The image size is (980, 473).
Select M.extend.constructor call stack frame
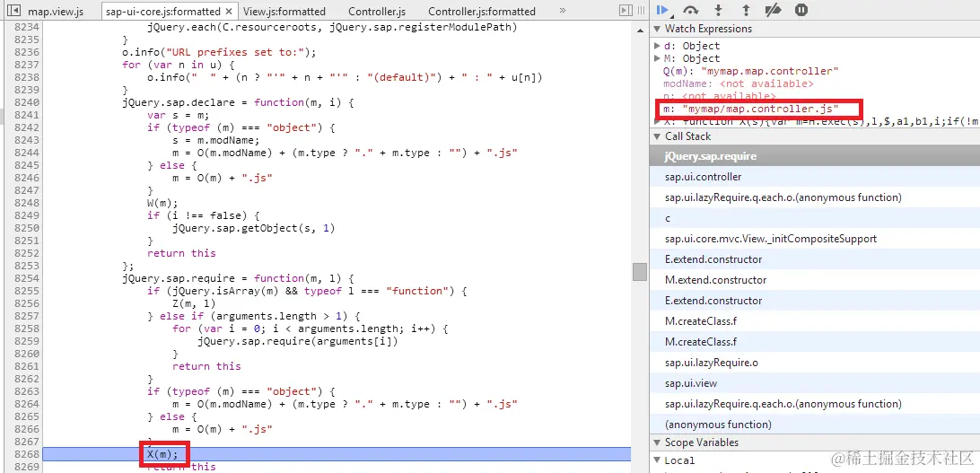(815, 280)
